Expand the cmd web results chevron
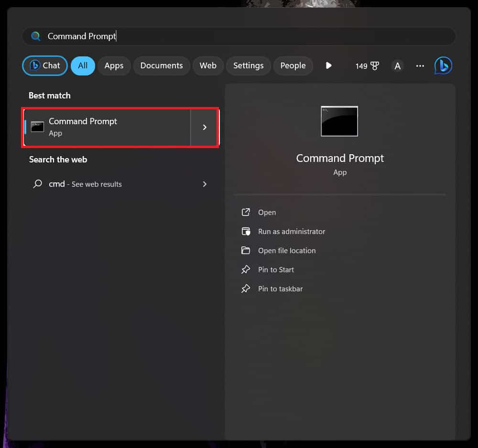 (205, 184)
